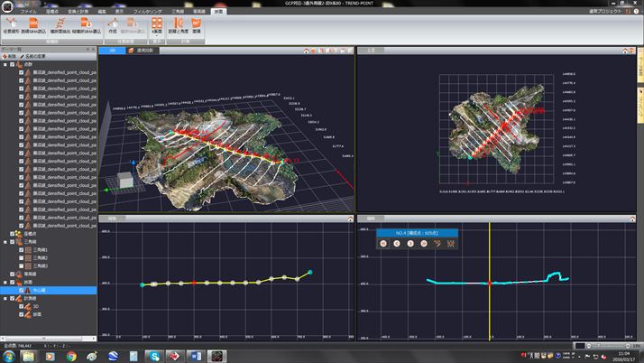Go to previous section in NO.4 popup
644x363 pixels.
pos(397,244)
